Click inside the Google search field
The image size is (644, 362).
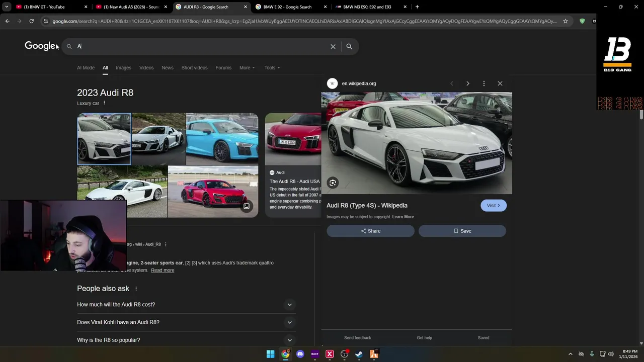[201, 46]
